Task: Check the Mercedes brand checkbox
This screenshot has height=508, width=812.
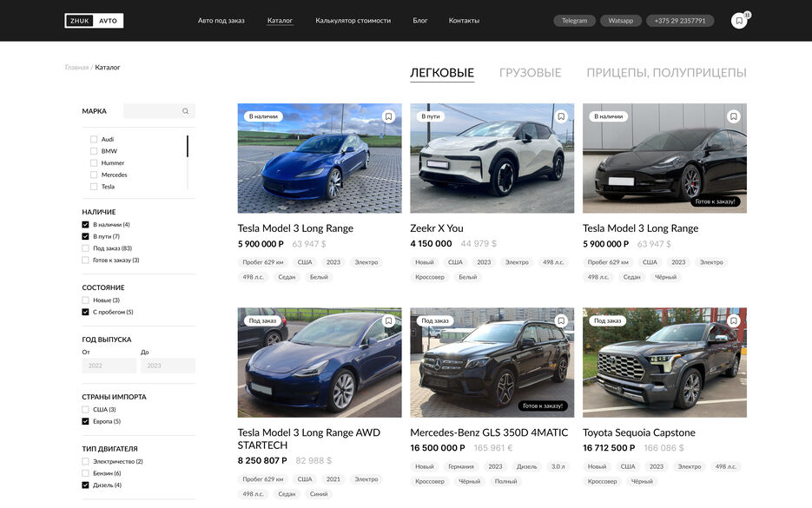Action: pos(94,175)
